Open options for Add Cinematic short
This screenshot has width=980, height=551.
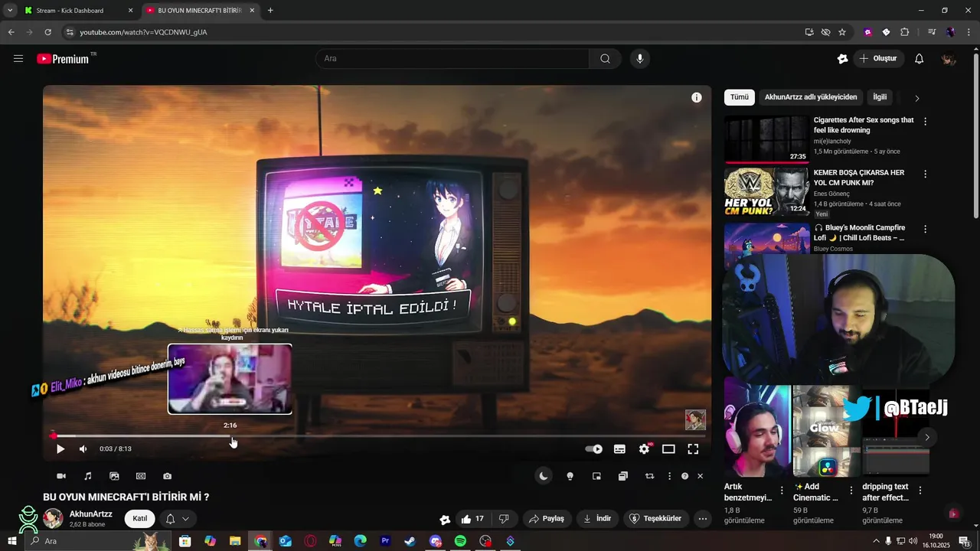click(851, 491)
